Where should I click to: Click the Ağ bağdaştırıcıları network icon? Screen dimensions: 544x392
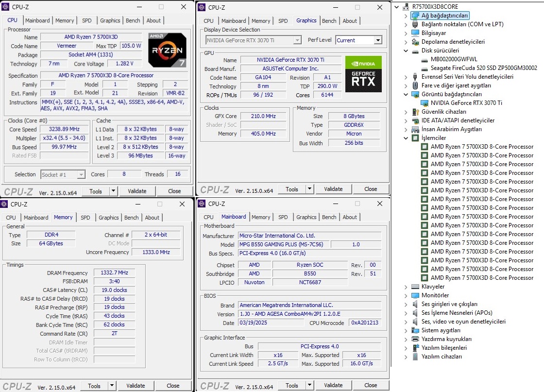[415, 15]
